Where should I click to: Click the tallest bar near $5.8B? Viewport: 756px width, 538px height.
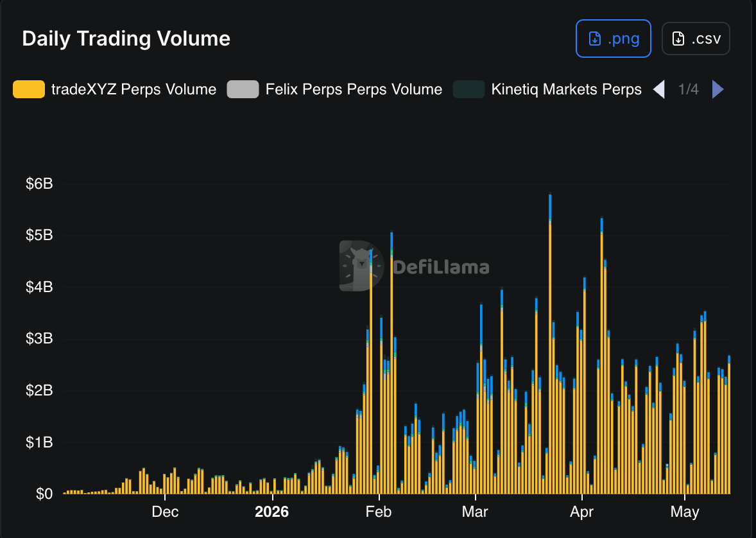pos(550,343)
